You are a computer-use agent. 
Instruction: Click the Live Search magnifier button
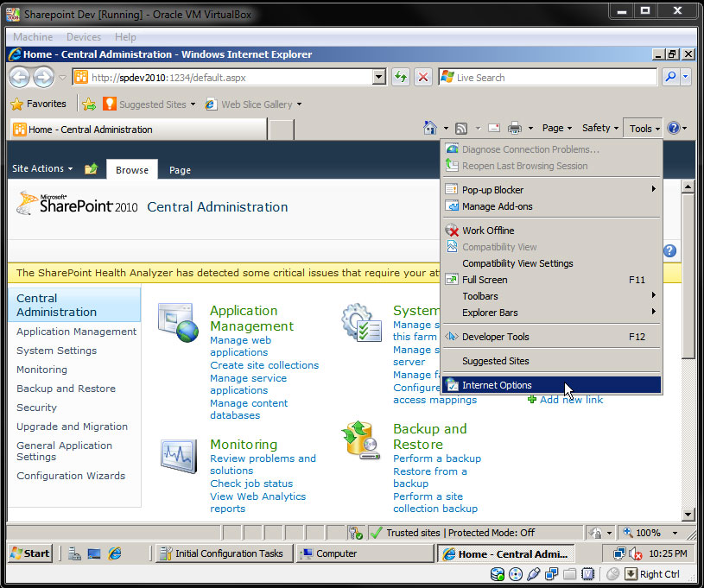(671, 77)
